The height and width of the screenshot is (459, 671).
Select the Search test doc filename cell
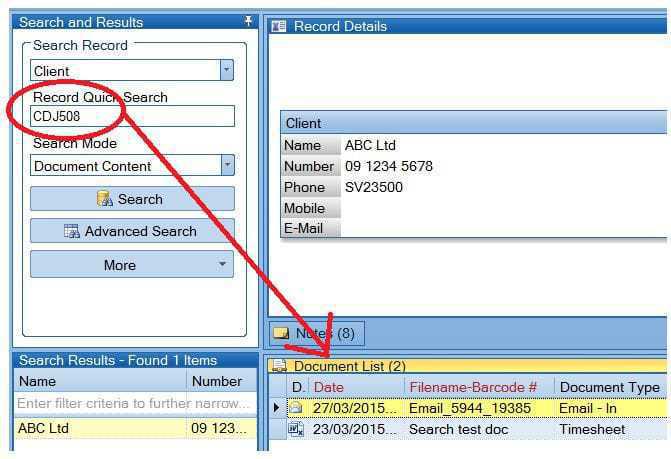click(x=479, y=429)
